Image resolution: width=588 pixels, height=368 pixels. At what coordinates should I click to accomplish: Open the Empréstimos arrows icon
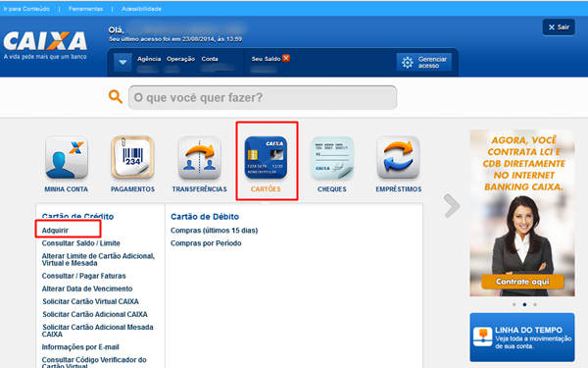(x=398, y=158)
